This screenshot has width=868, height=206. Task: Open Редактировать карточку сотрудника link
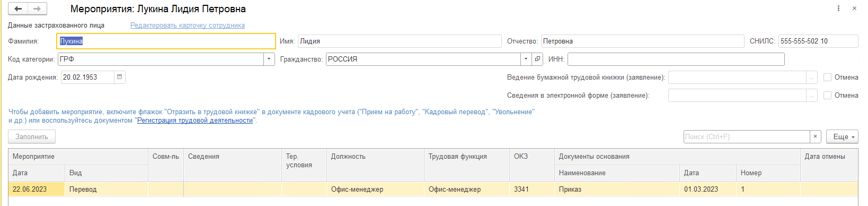188,25
